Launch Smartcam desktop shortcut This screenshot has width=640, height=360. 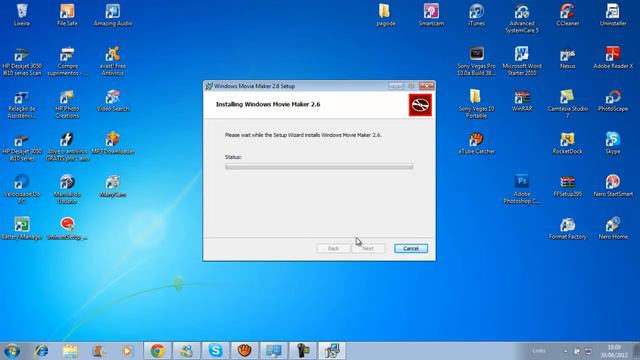click(431, 15)
